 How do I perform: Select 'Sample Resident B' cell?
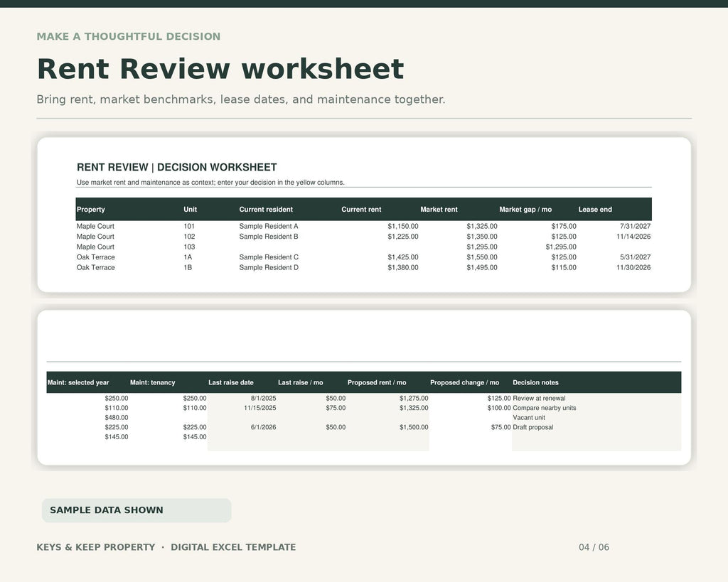click(268, 236)
